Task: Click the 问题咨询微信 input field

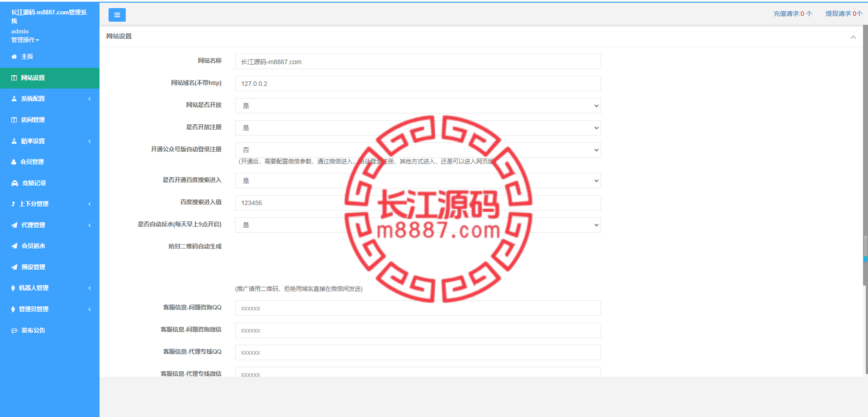Action: (x=418, y=330)
